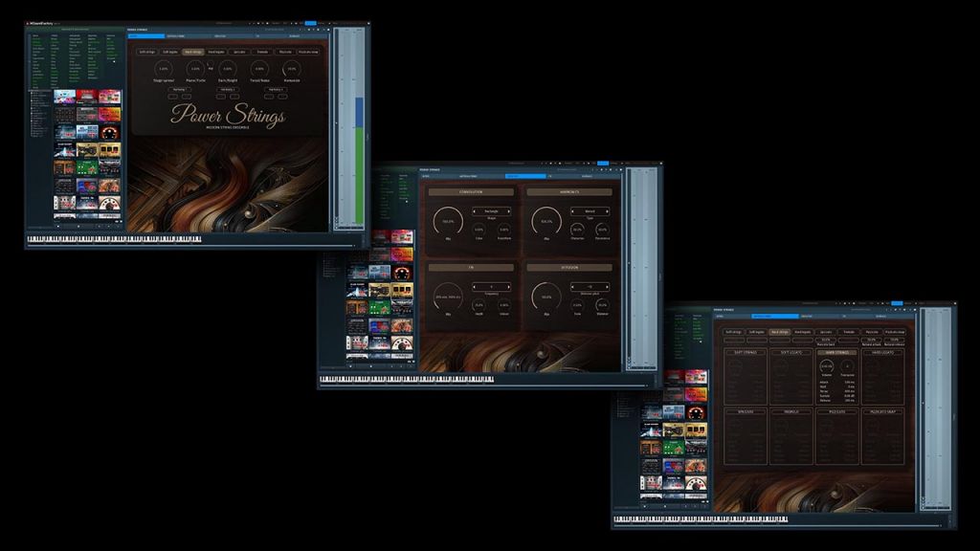Select Soft legato articulation in top-left window
The height and width of the screenshot is (551, 980).
click(x=170, y=52)
